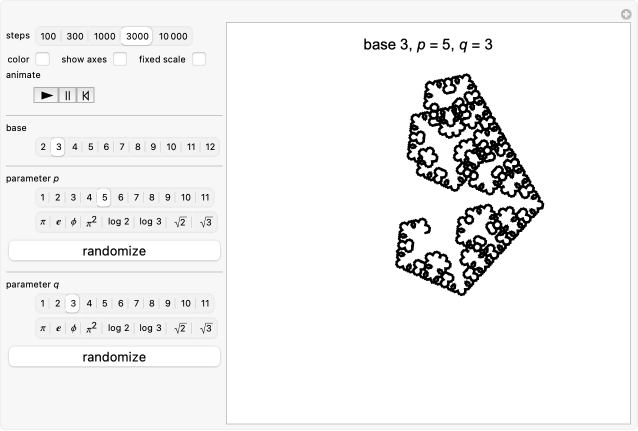Select base 12
638x431 pixels.
coord(209,147)
